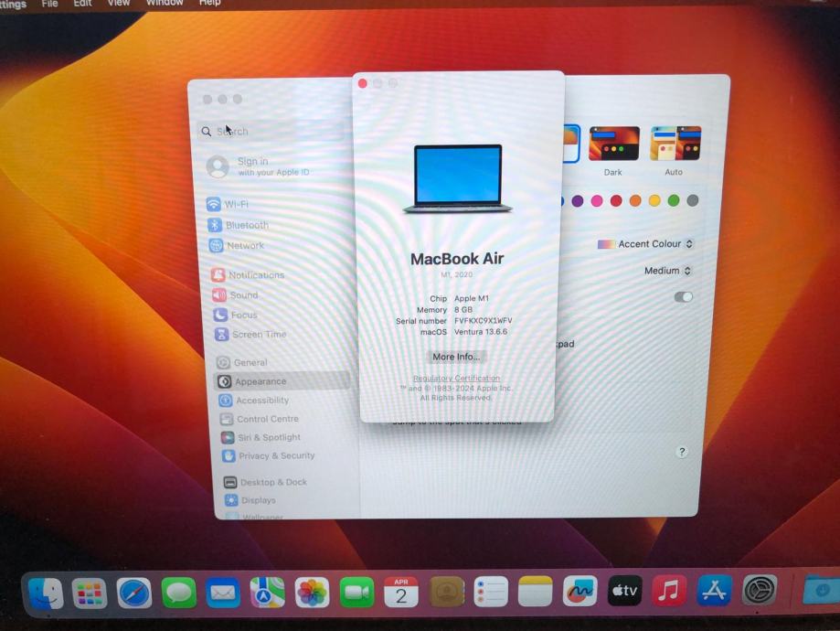Click the MacBook Air image

click(458, 178)
